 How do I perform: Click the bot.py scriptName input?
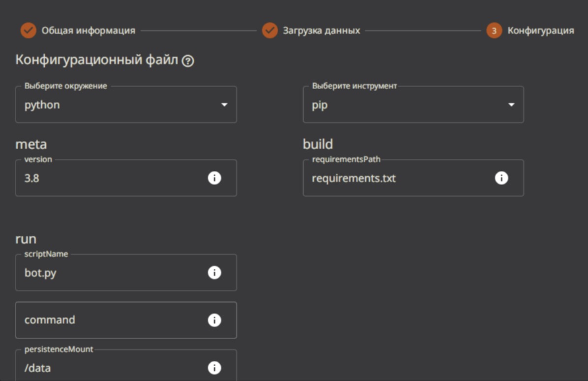108,273
